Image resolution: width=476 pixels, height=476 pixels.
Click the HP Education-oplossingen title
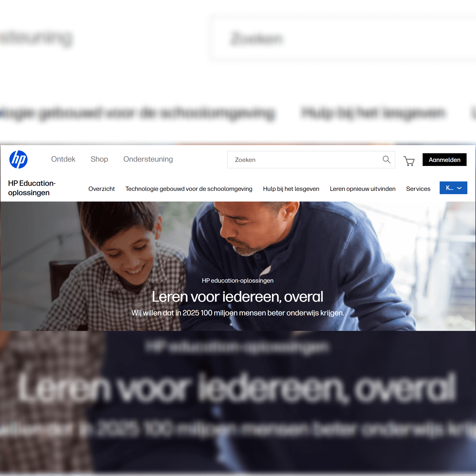click(x=32, y=188)
